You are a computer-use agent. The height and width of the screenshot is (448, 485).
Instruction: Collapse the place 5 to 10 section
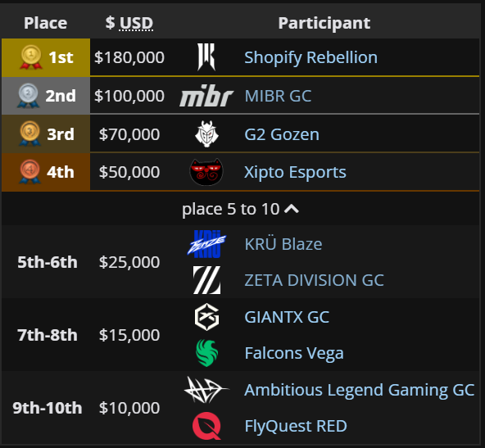pyautogui.click(x=240, y=209)
